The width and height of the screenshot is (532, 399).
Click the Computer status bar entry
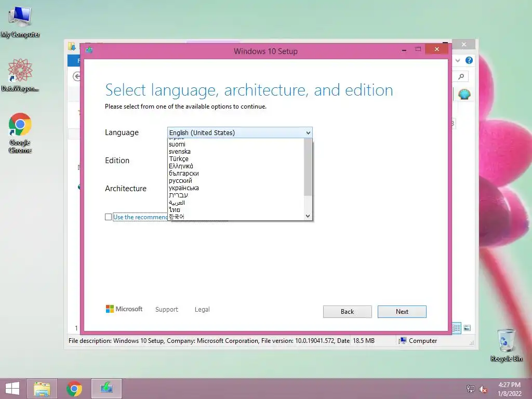(x=418, y=341)
